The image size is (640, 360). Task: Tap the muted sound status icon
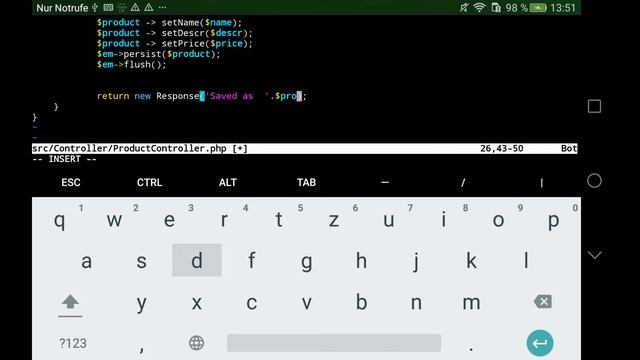point(464,8)
